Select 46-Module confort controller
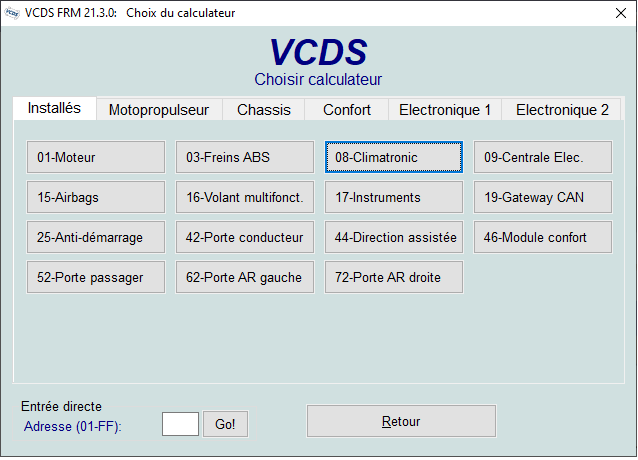 coord(543,237)
